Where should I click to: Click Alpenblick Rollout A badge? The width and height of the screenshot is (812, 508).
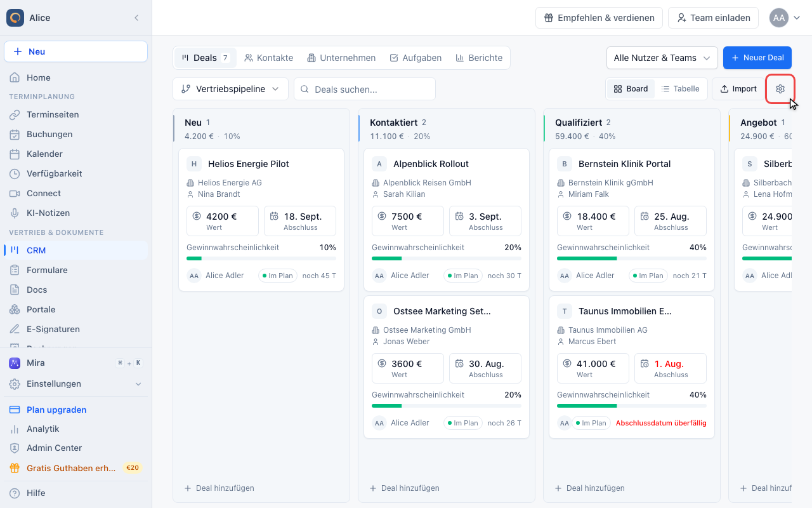pos(379,164)
